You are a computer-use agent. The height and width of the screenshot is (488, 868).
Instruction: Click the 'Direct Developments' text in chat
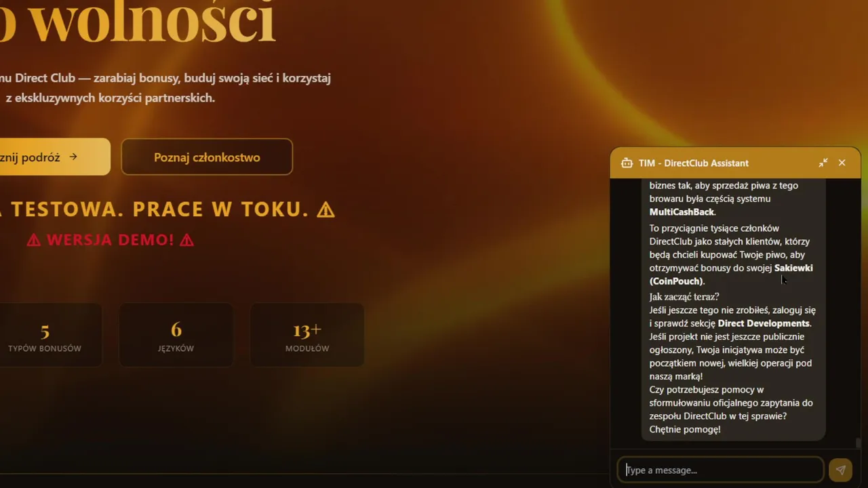[x=764, y=323]
